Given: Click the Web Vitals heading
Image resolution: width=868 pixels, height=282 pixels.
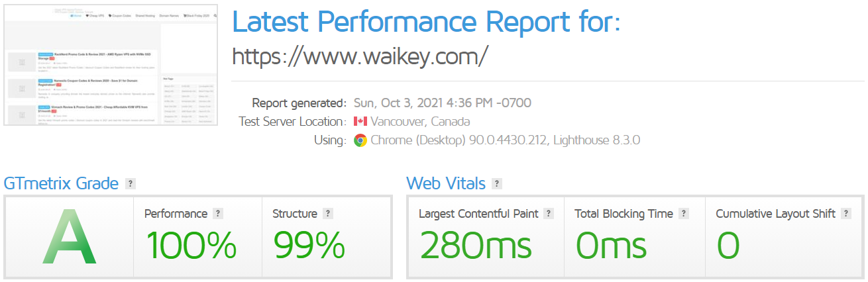Looking at the screenshot, I should click(x=446, y=183).
